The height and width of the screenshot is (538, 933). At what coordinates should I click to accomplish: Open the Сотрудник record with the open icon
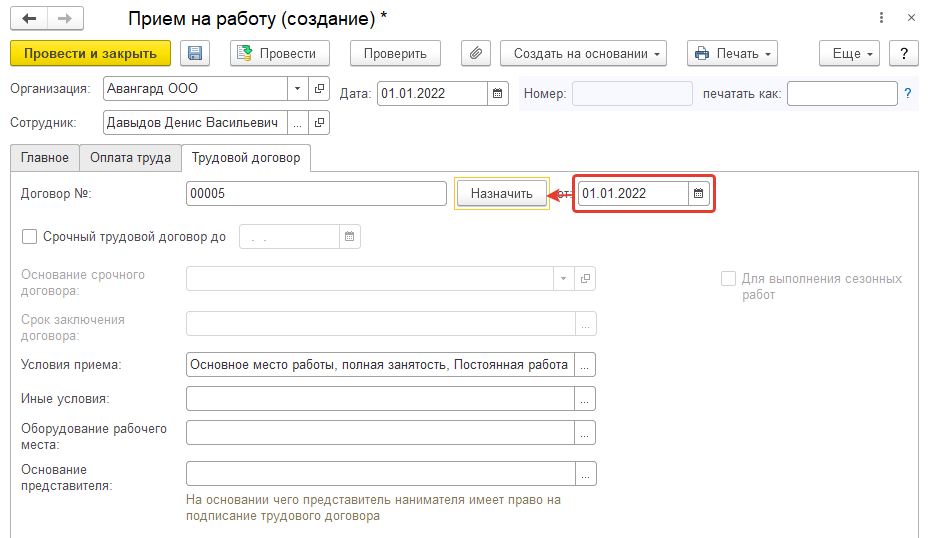click(319, 123)
